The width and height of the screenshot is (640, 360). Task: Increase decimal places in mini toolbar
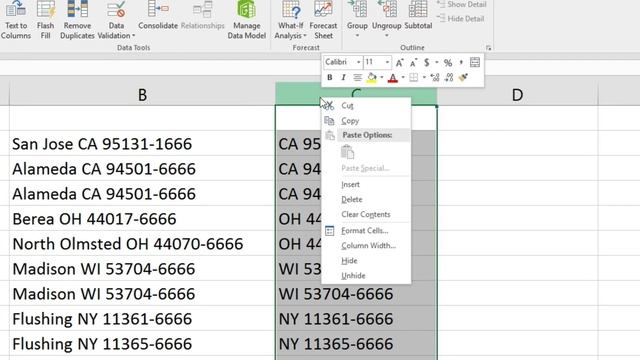tap(435, 78)
